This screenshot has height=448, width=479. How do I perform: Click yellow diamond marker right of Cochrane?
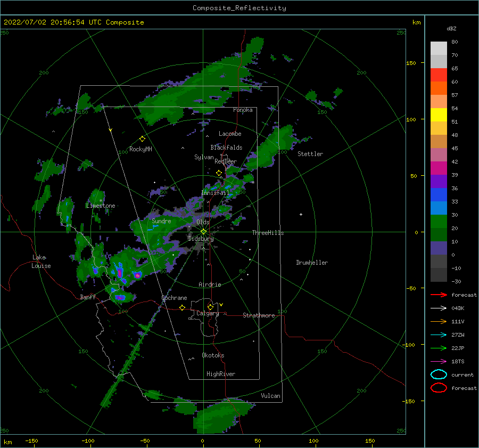(183, 307)
